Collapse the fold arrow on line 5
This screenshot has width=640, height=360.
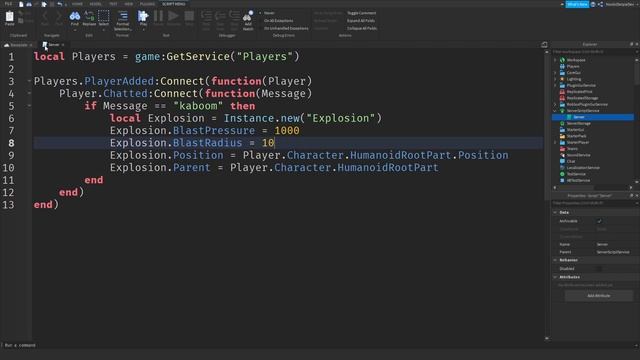[x=29, y=106]
